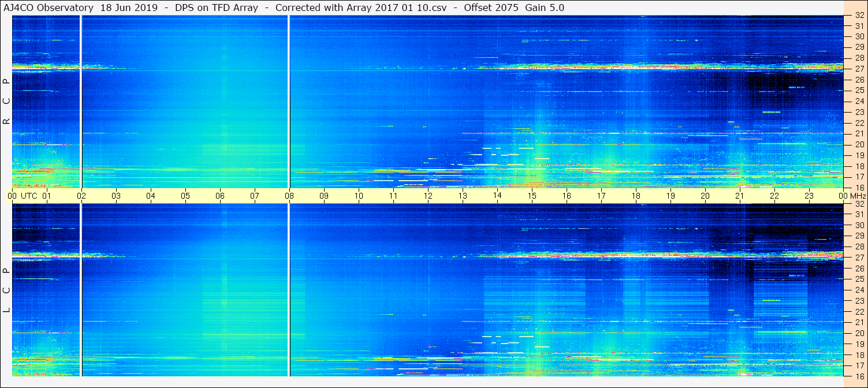This screenshot has height=388, width=868.
Task: Select hour label '13' on time axis
Action: (463, 196)
